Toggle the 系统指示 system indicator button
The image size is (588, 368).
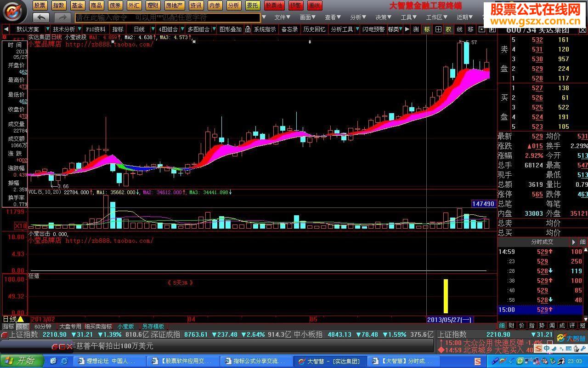tap(265, 29)
